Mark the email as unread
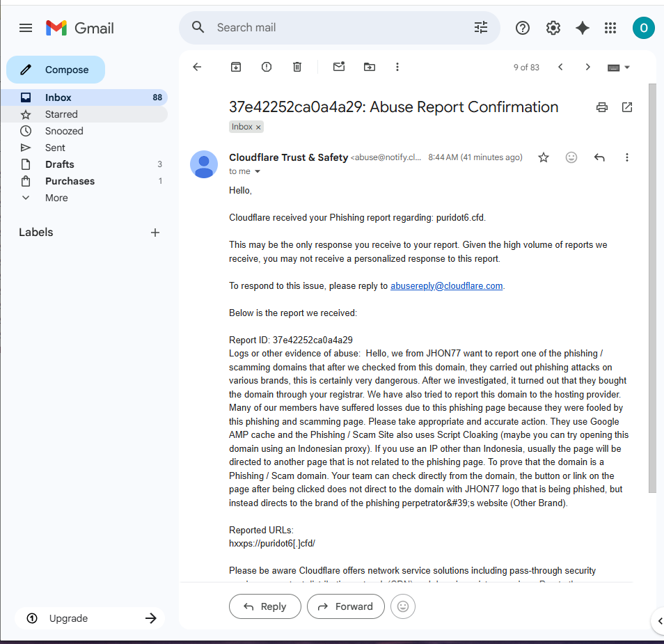 pos(339,67)
